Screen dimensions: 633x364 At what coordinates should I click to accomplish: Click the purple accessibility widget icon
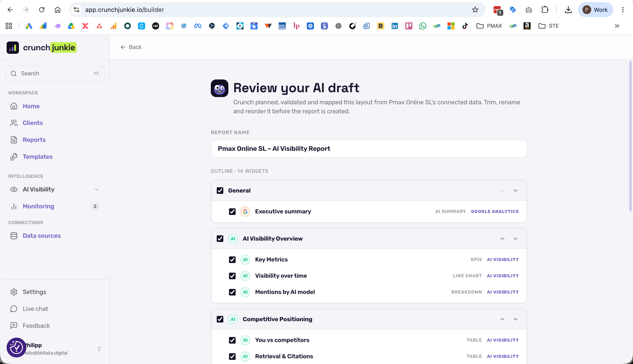point(16,348)
